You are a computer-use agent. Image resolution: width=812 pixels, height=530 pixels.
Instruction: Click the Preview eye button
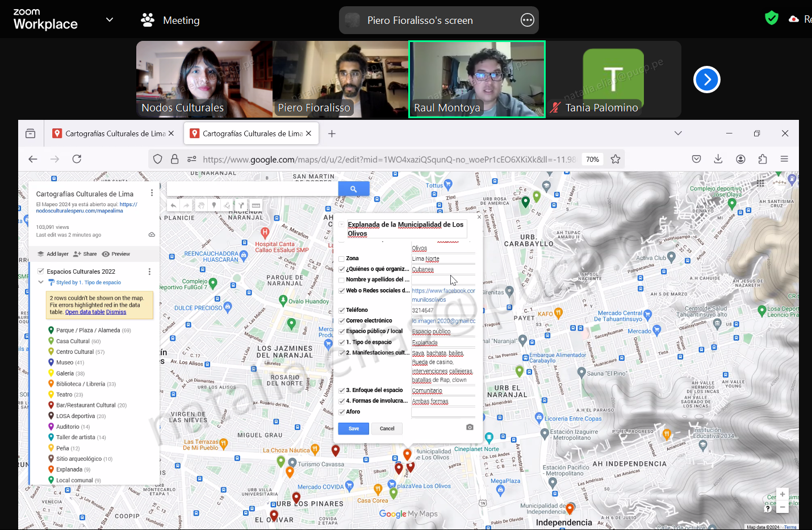point(116,254)
